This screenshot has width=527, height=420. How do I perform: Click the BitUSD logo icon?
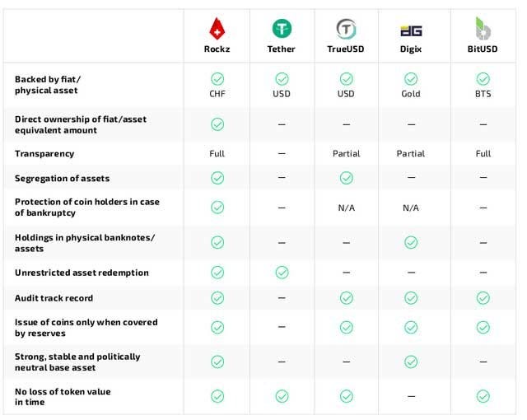point(483,29)
